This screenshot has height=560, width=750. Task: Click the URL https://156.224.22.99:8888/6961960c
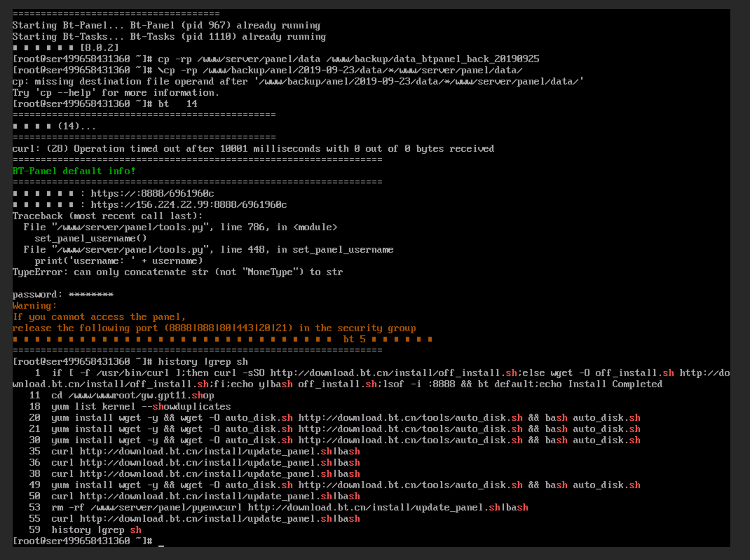(189, 205)
